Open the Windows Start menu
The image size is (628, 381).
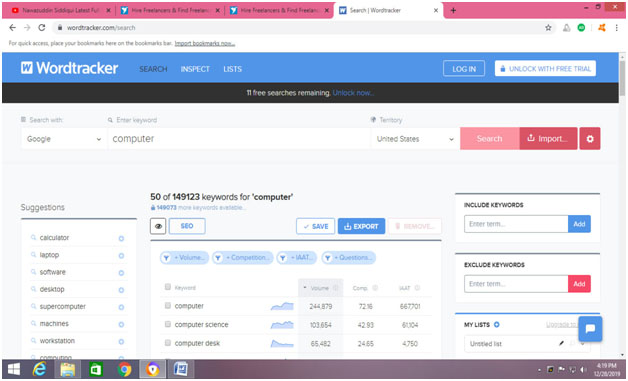(14, 369)
